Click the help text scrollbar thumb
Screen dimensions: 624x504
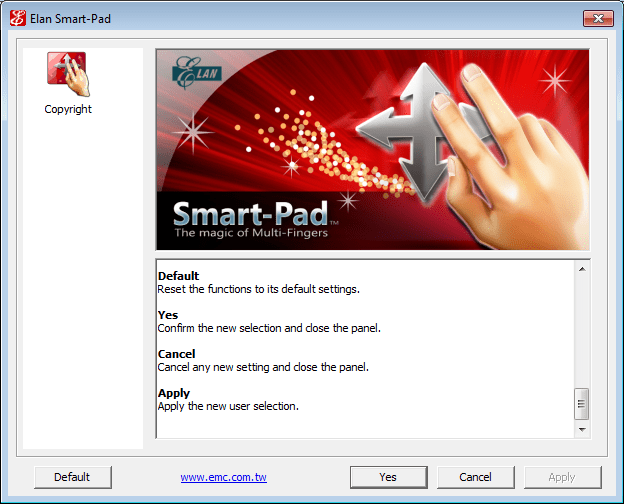click(x=582, y=404)
